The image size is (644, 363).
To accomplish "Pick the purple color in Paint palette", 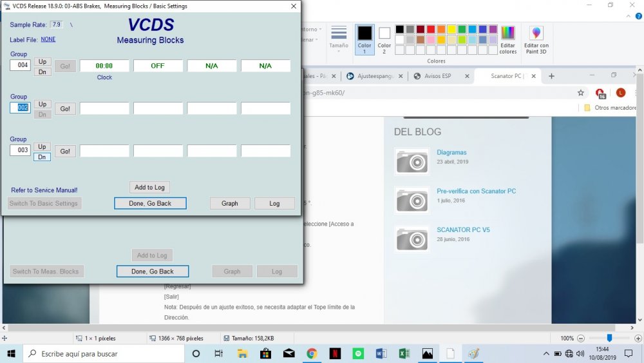I will click(x=493, y=29).
